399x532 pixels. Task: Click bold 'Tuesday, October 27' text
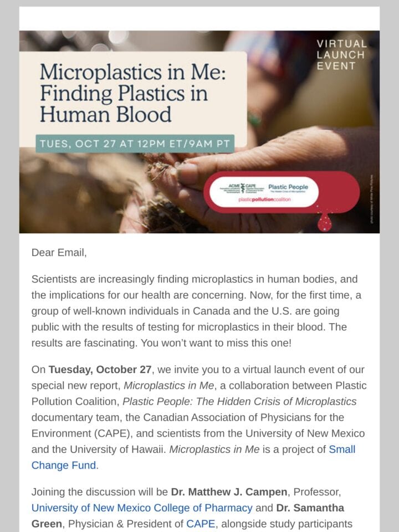[100, 370]
